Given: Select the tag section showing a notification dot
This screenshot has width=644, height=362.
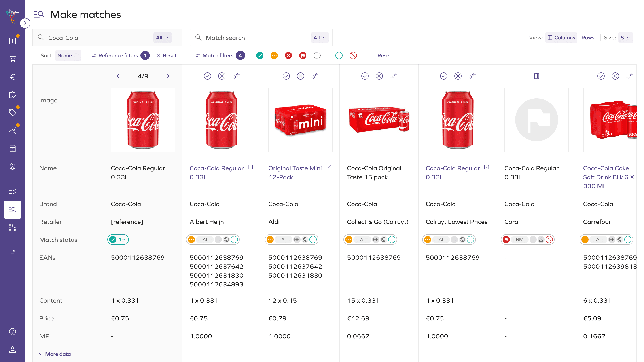Looking at the screenshot, I should pos(13,112).
